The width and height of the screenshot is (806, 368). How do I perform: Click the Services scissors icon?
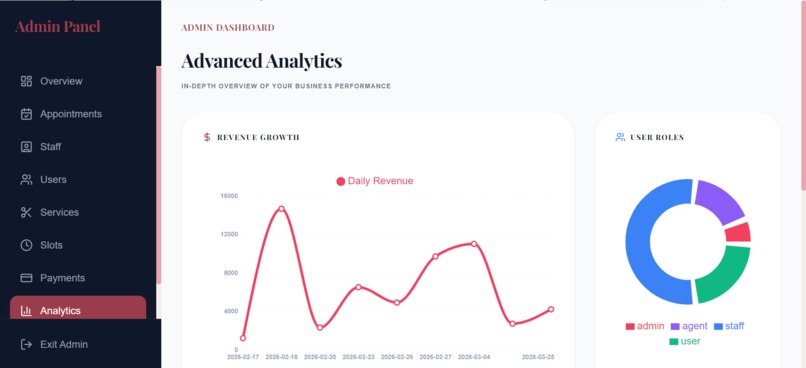pyautogui.click(x=26, y=212)
